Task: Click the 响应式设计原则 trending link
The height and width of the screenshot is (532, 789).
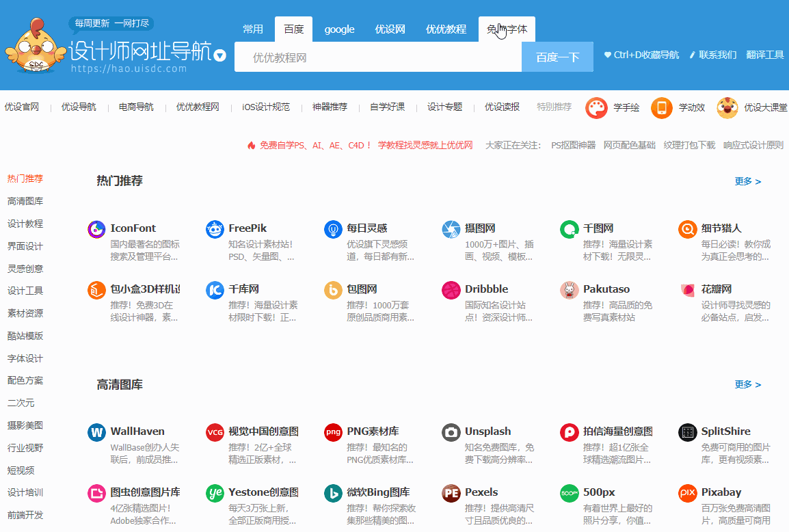Action: click(753, 145)
